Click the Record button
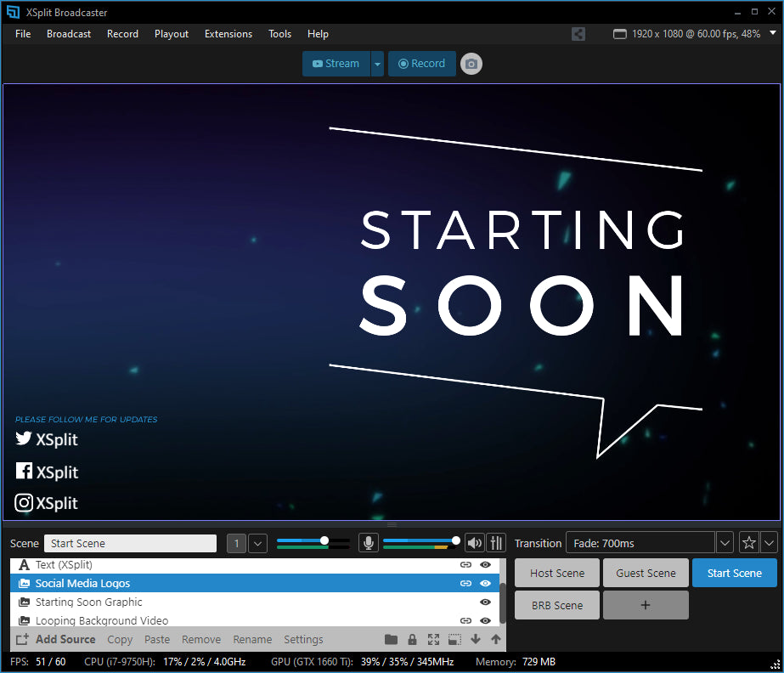 (421, 64)
